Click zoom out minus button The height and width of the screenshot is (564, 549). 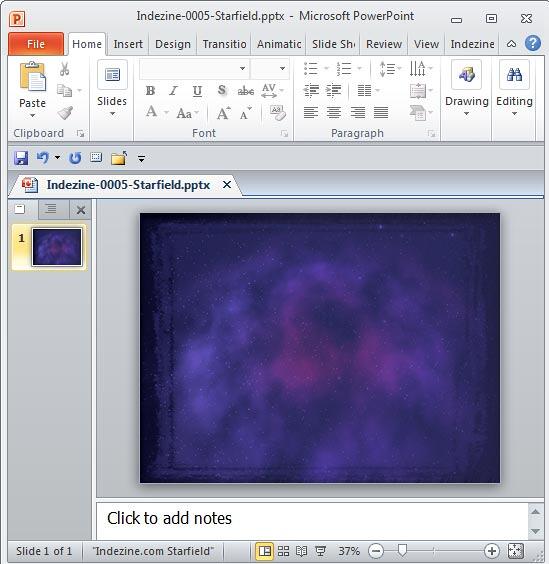point(376,551)
